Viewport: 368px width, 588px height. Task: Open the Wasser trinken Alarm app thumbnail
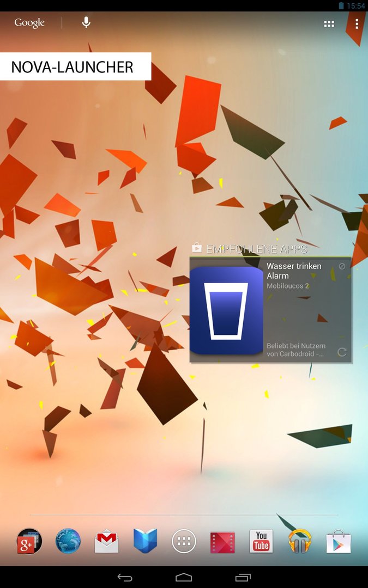pos(226,310)
